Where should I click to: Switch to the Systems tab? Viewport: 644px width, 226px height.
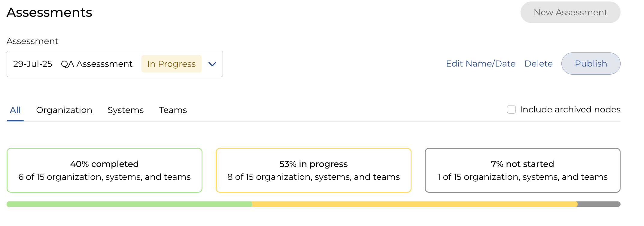(126, 110)
